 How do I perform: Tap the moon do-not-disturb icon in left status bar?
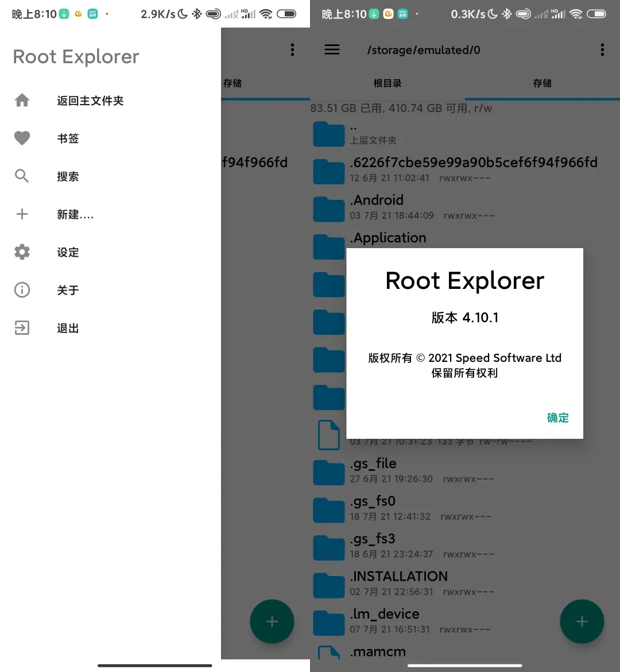[x=183, y=14]
